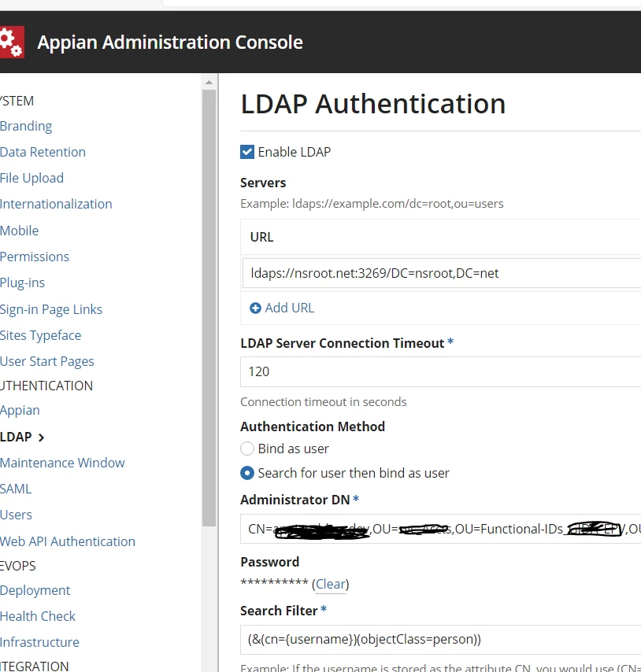Navigate to Plug-ins in the sidebar
The image size is (641, 672).
(x=22, y=282)
